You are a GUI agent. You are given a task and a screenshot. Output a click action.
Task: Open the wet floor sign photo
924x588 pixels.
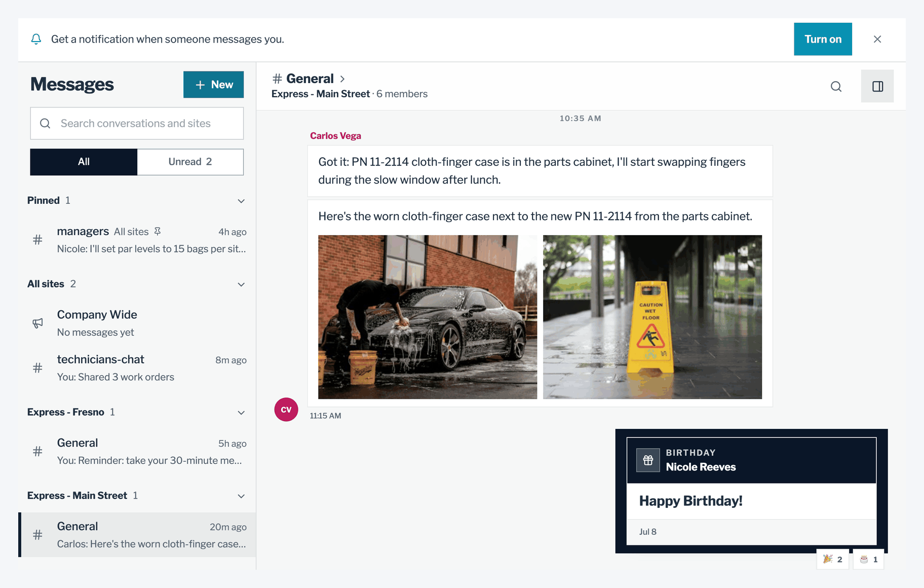(652, 317)
